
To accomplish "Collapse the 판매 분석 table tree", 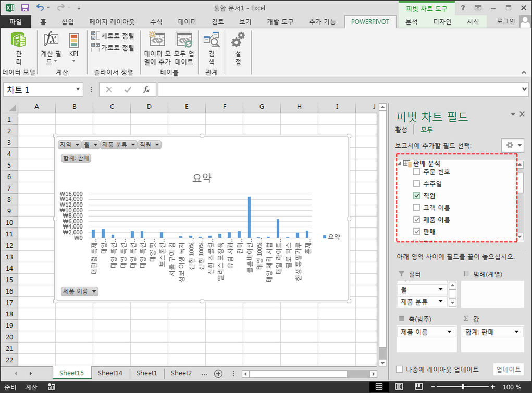I will tap(399, 164).
